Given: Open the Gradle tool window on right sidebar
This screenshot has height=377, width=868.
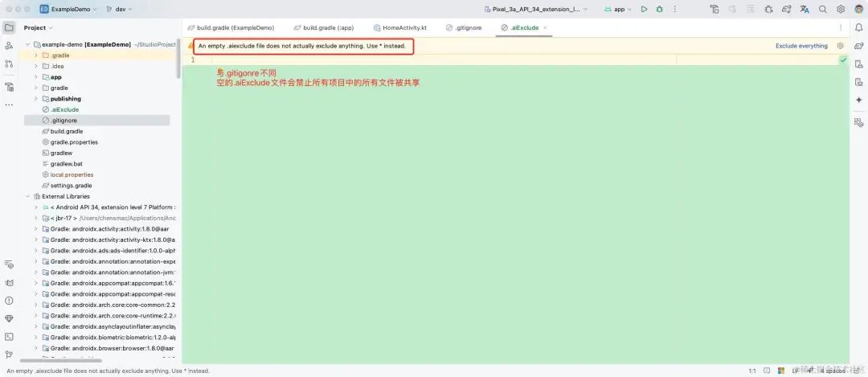Looking at the screenshot, I should tap(858, 45).
